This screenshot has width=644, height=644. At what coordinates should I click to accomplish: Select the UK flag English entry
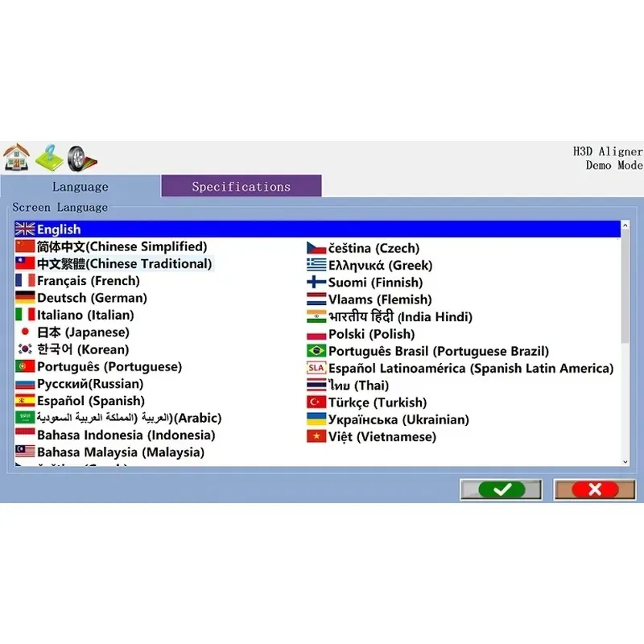(x=317, y=229)
